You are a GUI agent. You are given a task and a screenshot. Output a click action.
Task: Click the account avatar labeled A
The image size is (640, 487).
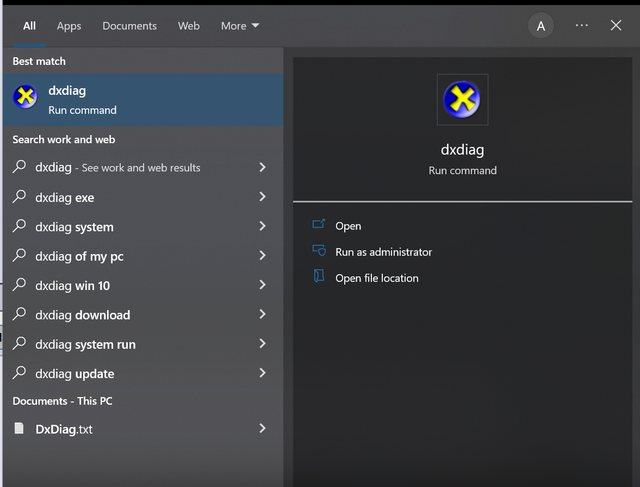click(541, 26)
